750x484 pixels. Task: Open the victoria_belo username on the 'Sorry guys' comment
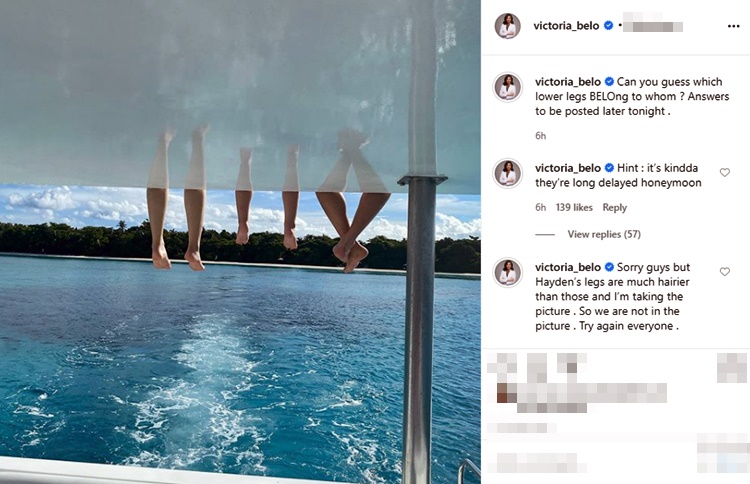click(x=568, y=267)
